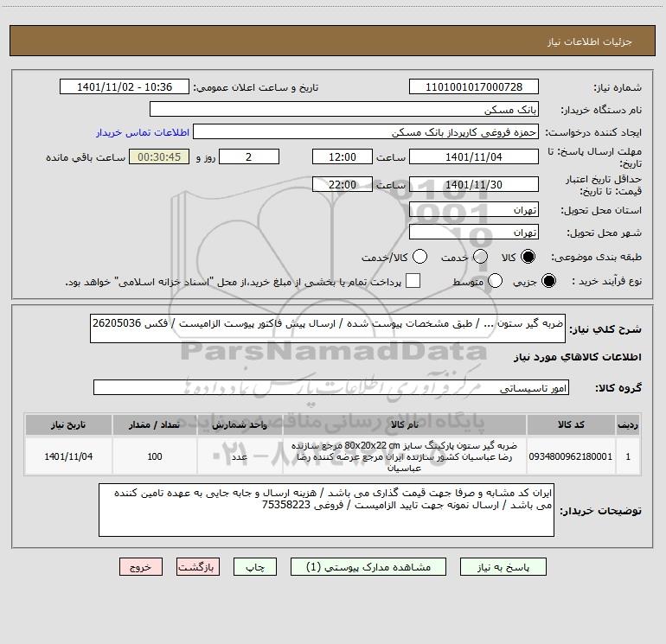Click the اطلاعات کالاهای مورد نیاز heading
666x644 pixels.
coord(577,357)
